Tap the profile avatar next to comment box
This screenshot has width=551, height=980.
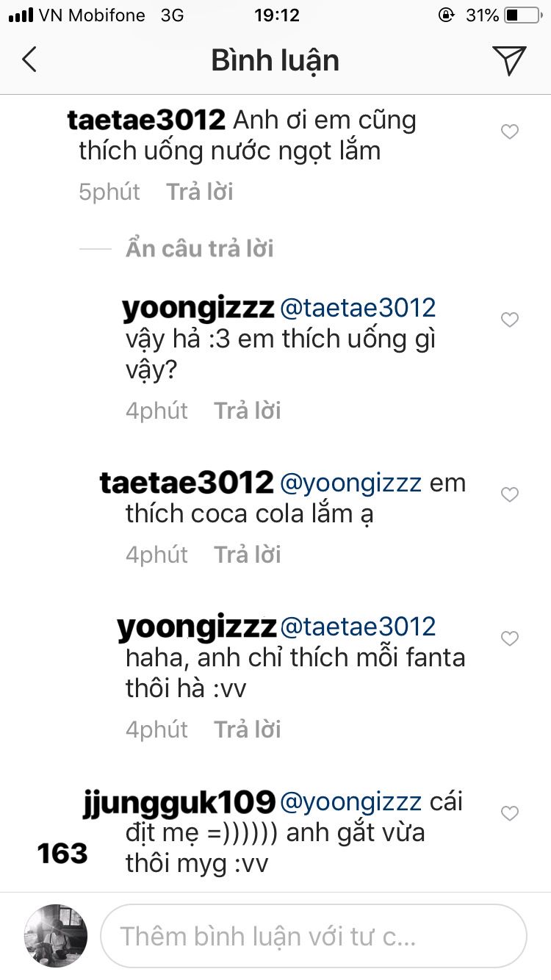point(56,935)
